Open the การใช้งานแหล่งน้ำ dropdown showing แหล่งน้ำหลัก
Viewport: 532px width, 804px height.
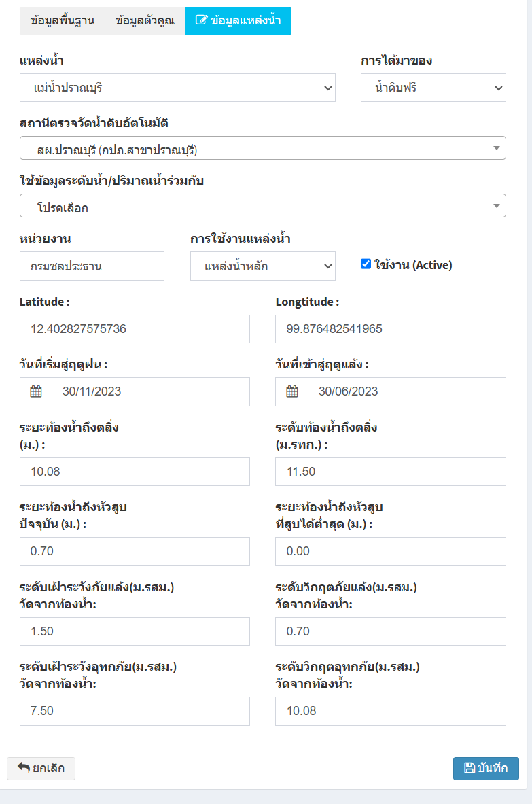[262, 266]
